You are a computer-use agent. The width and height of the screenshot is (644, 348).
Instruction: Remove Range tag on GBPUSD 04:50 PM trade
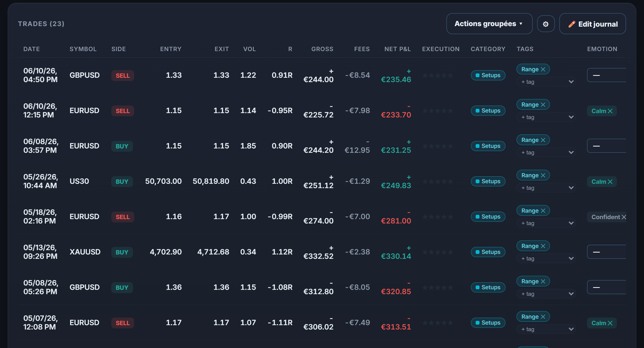(543, 69)
